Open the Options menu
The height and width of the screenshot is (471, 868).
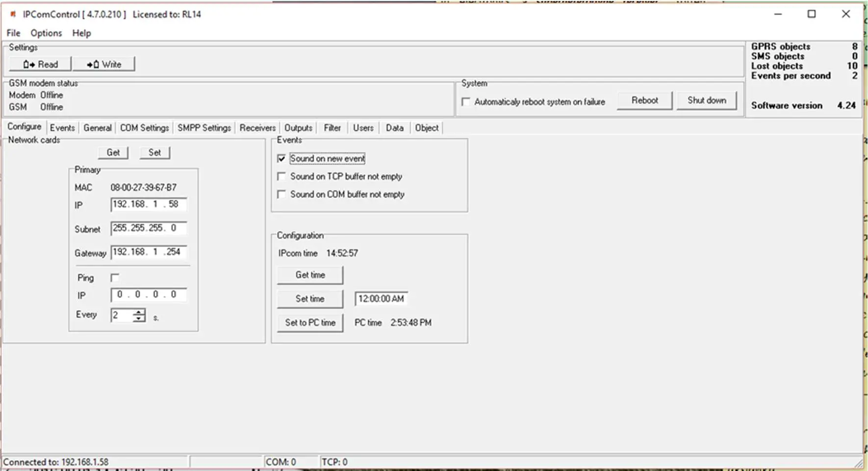[x=46, y=33]
